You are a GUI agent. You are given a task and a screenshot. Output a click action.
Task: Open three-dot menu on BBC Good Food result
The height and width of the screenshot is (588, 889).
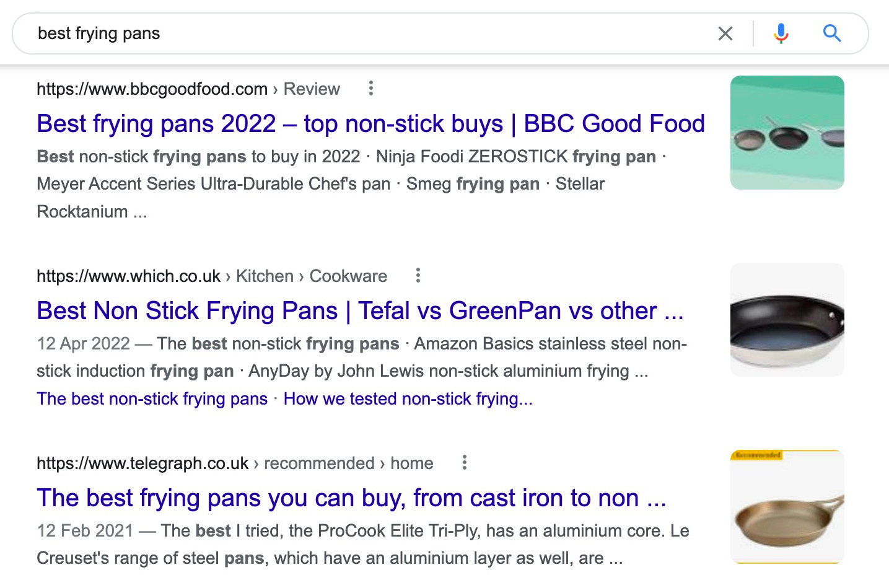370,89
